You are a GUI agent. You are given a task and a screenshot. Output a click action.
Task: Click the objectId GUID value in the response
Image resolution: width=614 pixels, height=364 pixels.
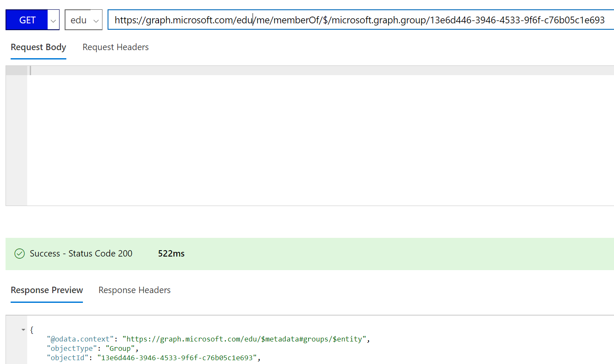177,358
